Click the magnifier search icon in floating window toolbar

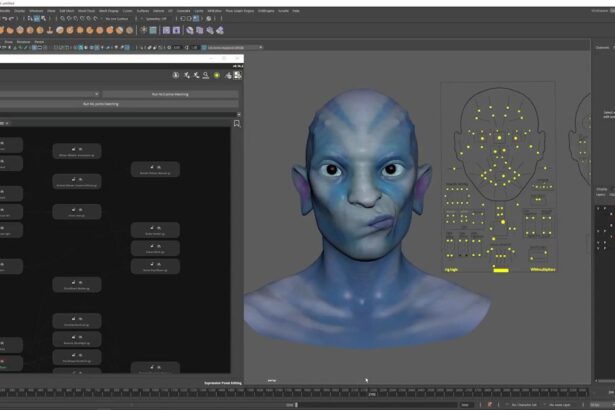[x=206, y=75]
